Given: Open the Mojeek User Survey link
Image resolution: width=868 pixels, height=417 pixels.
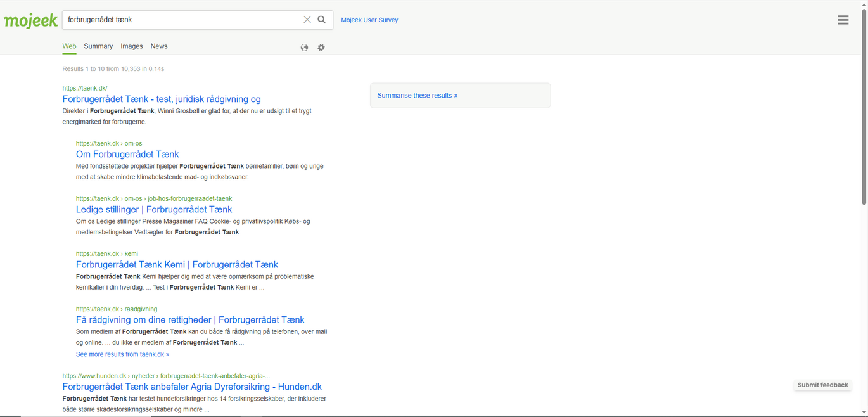Looking at the screenshot, I should point(369,20).
